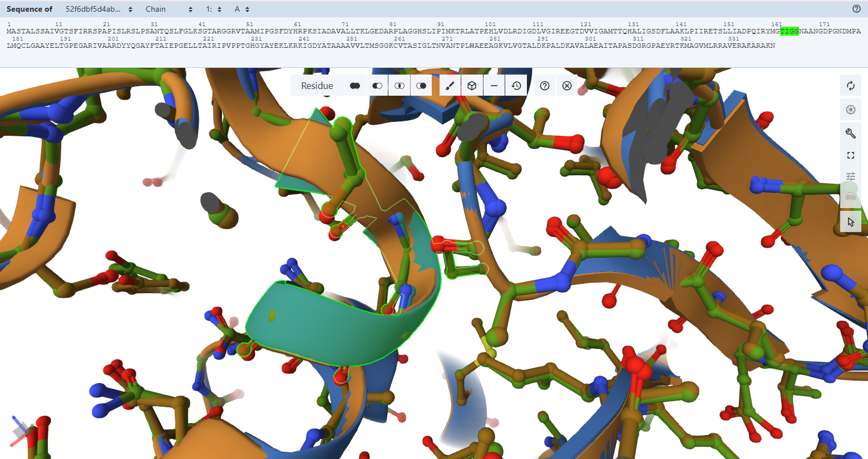The width and height of the screenshot is (868, 459).
Task: Click the cube representation icon
Action: [472, 86]
